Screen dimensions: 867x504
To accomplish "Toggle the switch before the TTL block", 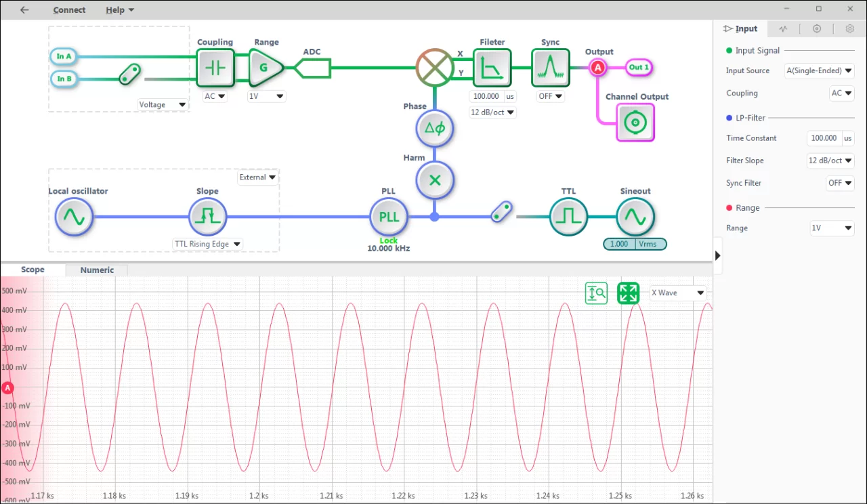I will [501, 211].
